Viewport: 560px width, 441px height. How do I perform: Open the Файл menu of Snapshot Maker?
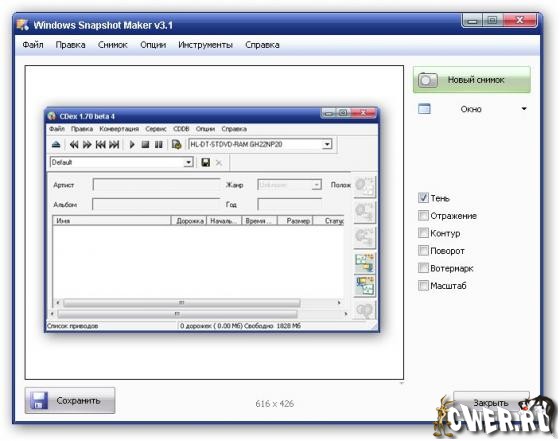point(33,45)
